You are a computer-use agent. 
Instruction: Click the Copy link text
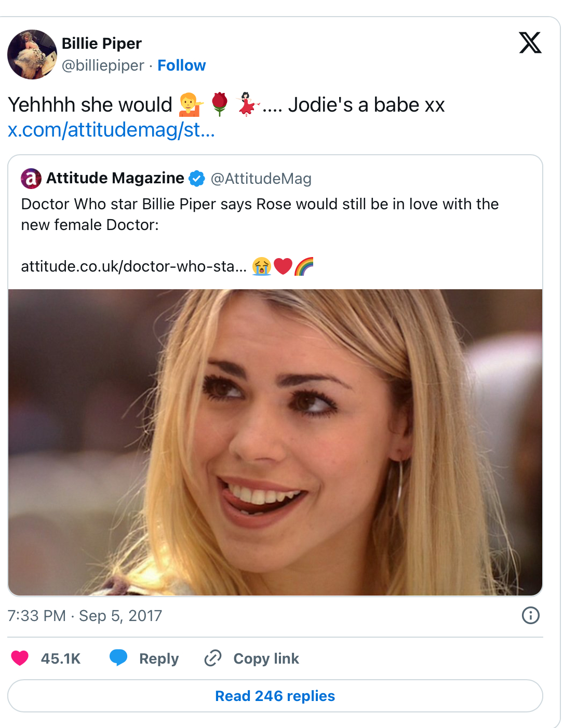(x=266, y=658)
